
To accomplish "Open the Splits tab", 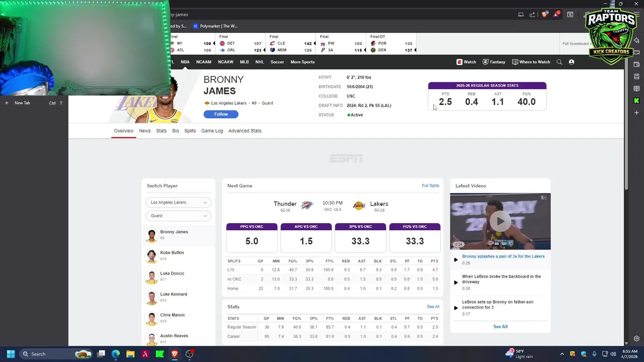I will point(190,131).
